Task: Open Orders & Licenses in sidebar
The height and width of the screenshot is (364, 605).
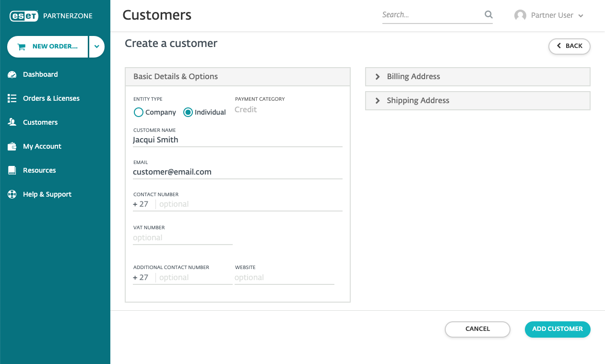Action: 51,98
